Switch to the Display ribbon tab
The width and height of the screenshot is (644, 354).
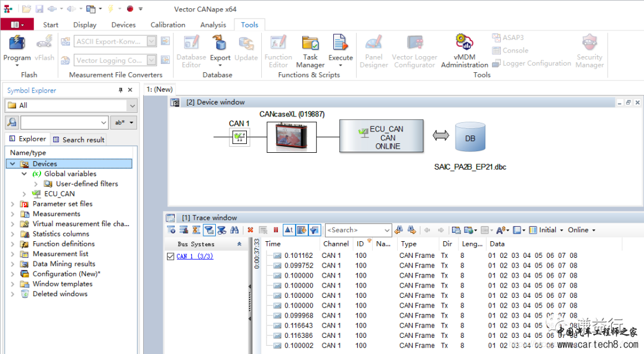pyautogui.click(x=85, y=24)
